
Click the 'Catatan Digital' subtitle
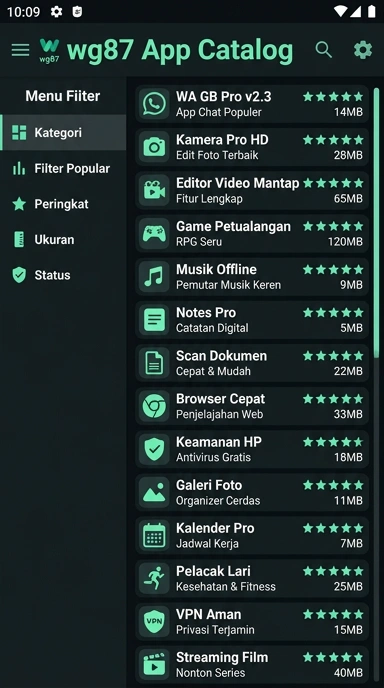pos(212,328)
